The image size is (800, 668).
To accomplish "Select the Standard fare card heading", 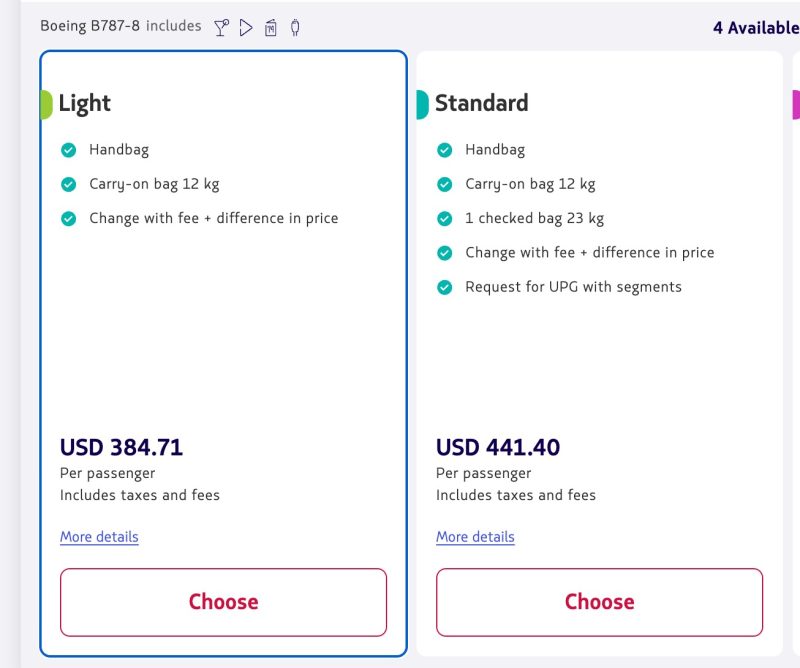I will coord(481,103).
